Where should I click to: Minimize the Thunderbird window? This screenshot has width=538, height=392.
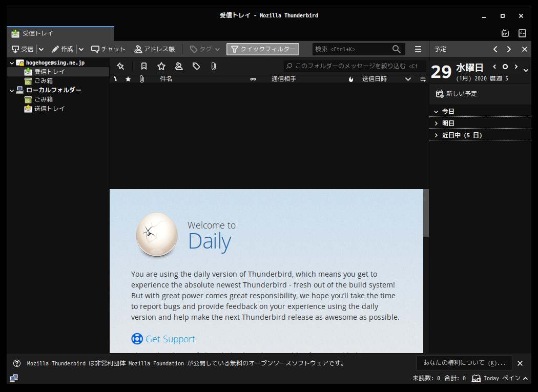pyautogui.click(x=484, y=16)
